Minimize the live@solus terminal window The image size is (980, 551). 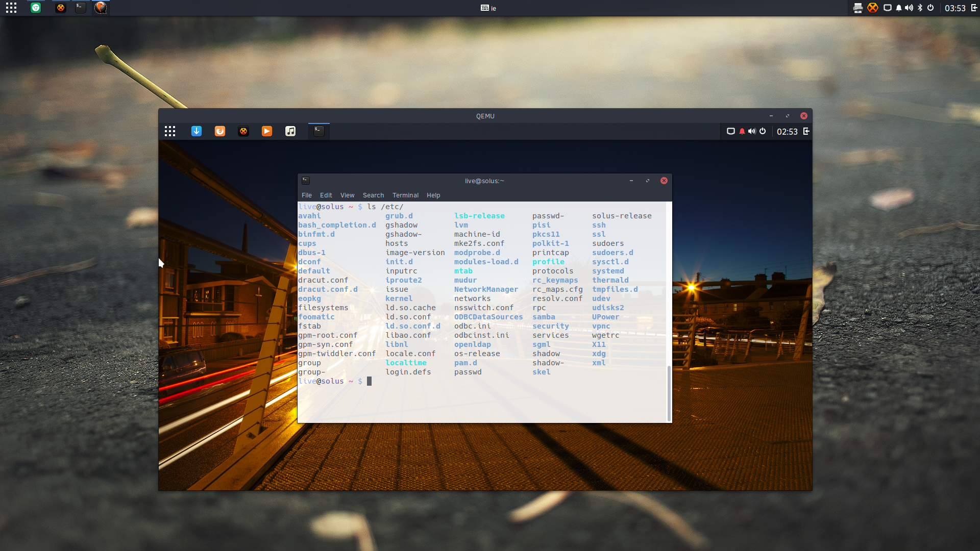click(631, 181)
